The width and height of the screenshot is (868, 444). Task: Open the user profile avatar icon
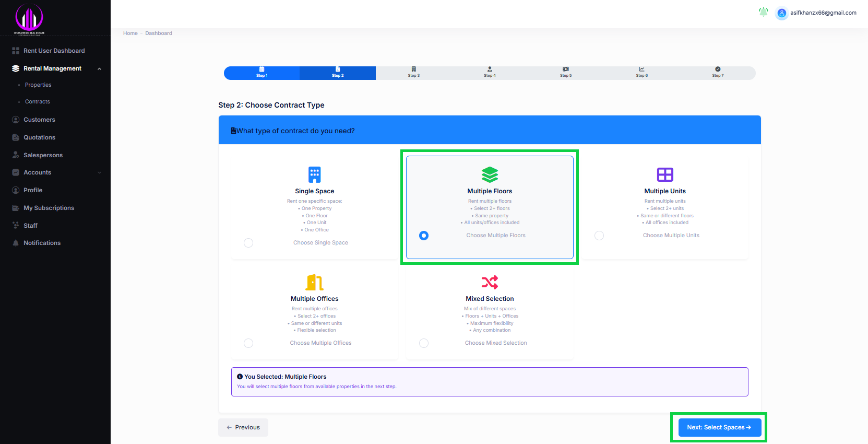point(781,13)
